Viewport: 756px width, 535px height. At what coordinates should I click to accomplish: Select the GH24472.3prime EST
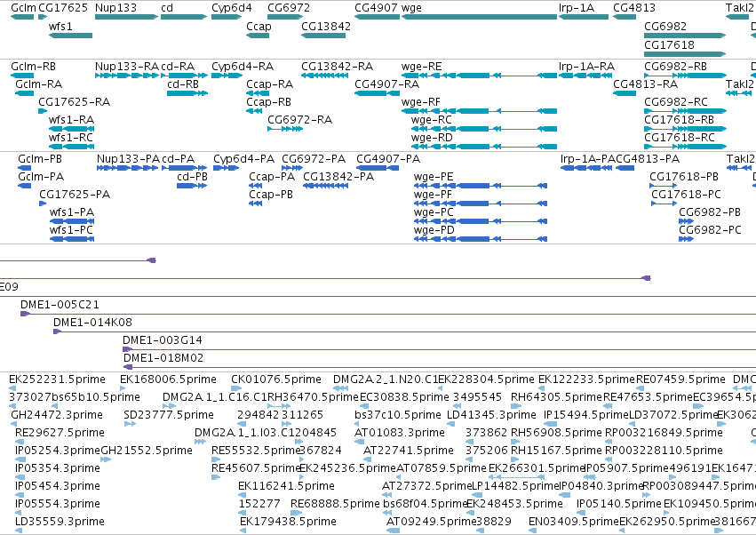click(15, 424)
